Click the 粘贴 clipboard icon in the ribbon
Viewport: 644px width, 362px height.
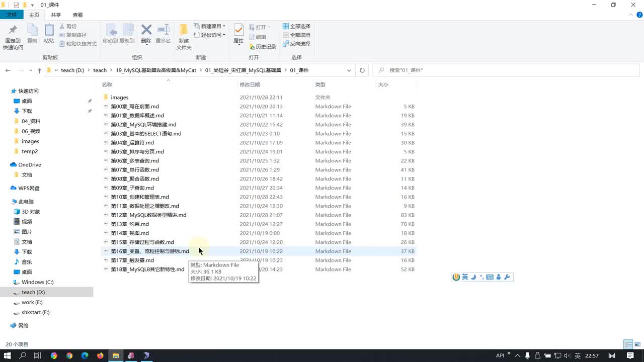pos(49,30)
